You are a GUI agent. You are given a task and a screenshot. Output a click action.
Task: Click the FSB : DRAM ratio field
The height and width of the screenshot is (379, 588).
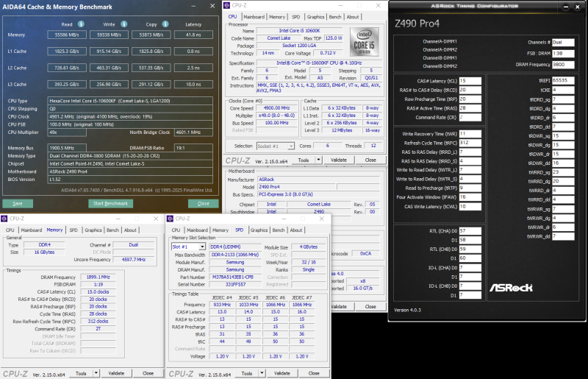[x=563, y=53]
